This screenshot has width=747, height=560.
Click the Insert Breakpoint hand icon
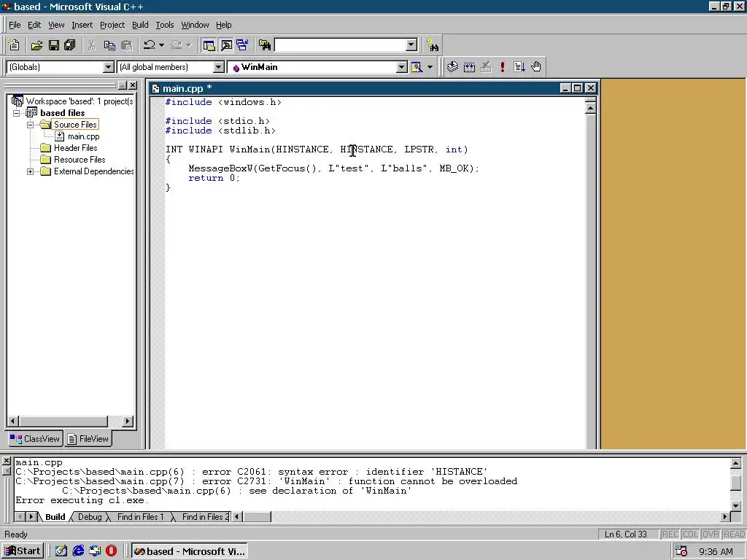click(536, 67)
